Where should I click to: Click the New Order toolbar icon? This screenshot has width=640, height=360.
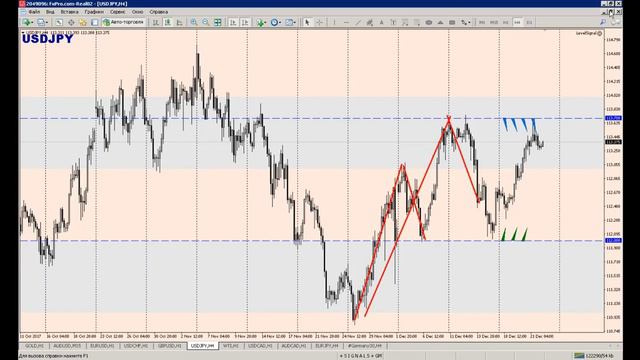pyautogui.click(x=27, y=22)
